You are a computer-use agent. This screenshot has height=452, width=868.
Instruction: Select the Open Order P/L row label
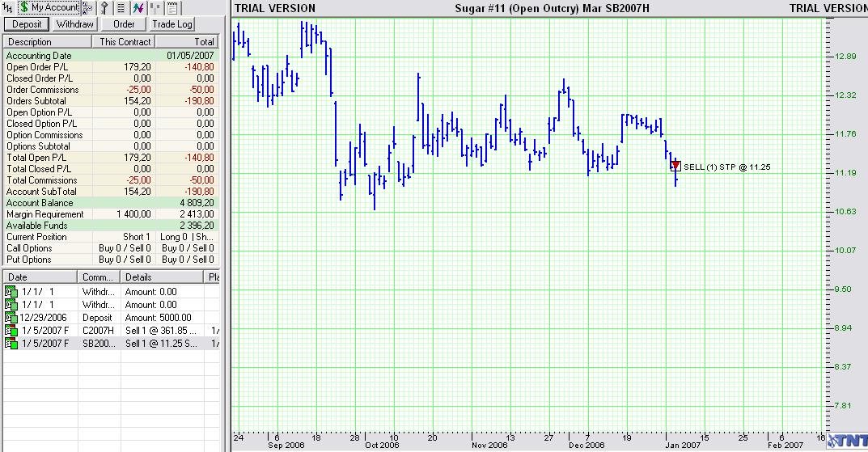click(37, 67)
